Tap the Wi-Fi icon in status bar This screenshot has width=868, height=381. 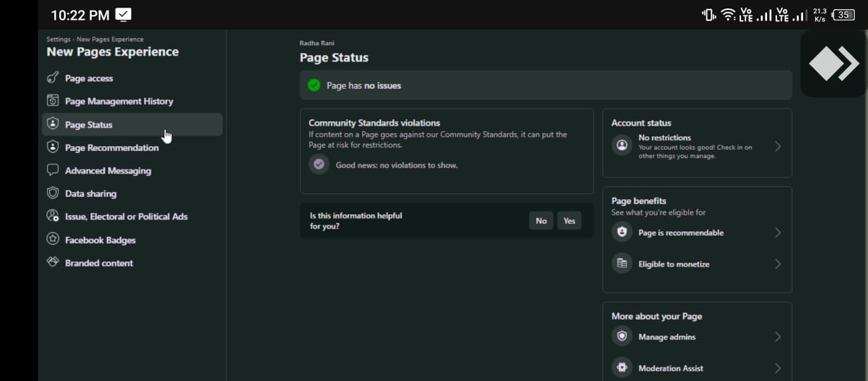728,15
